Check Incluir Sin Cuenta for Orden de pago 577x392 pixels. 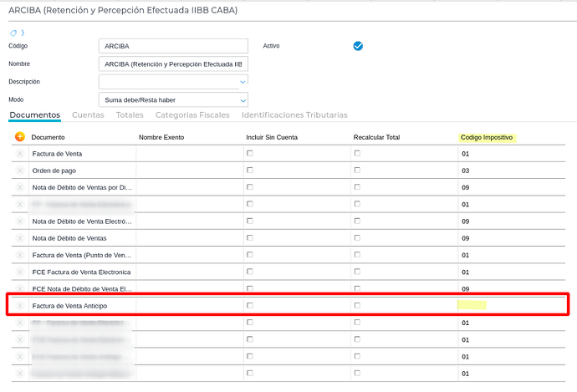[x=250, y=171]
